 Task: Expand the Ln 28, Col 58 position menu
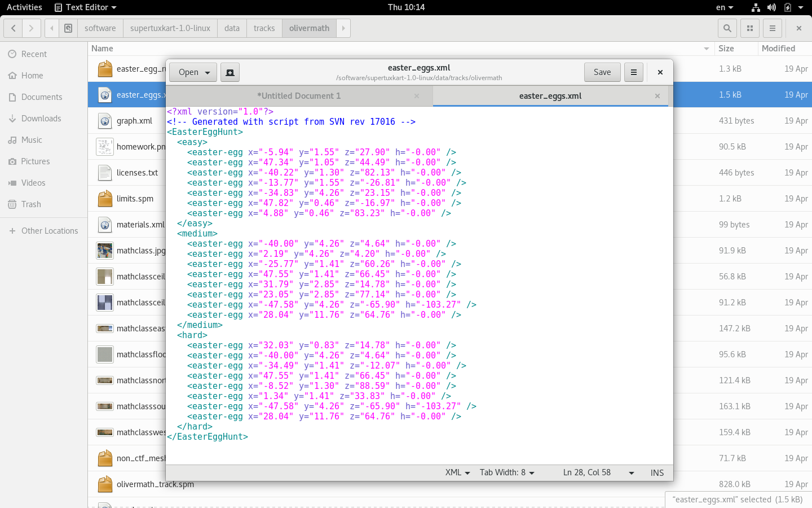pos(631,473)
